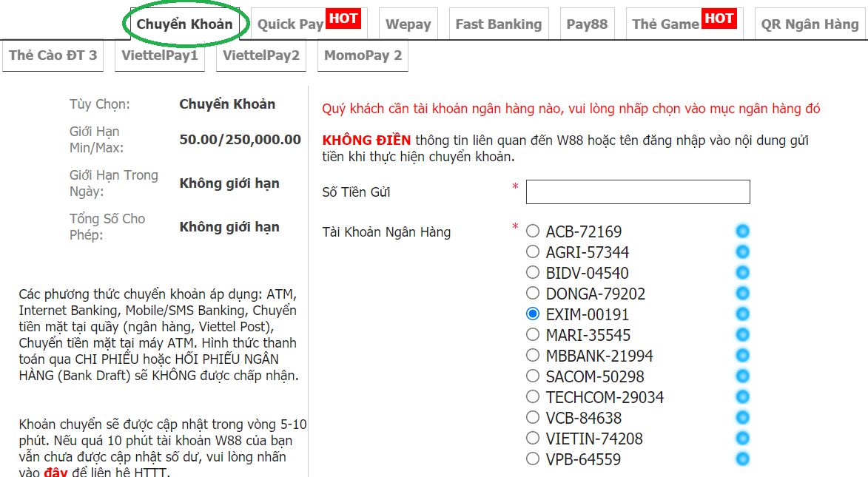This screenshot has width=868, height=477.
Task: Click the blue info icon beside MARI-35545
Action: [742, 335]
